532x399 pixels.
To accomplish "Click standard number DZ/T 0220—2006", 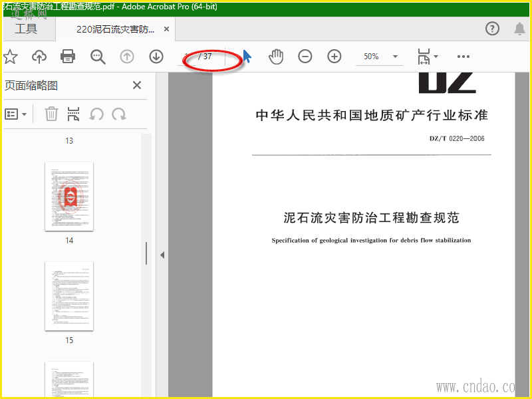I will (457, 138).
